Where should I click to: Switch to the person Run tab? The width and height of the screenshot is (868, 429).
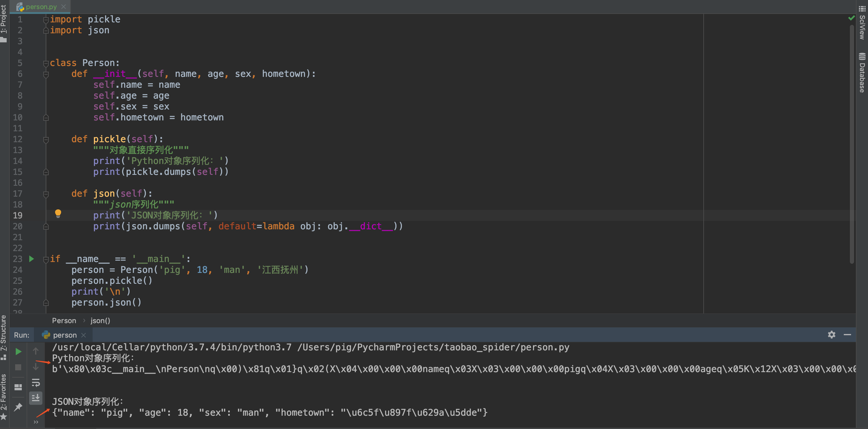64,335
